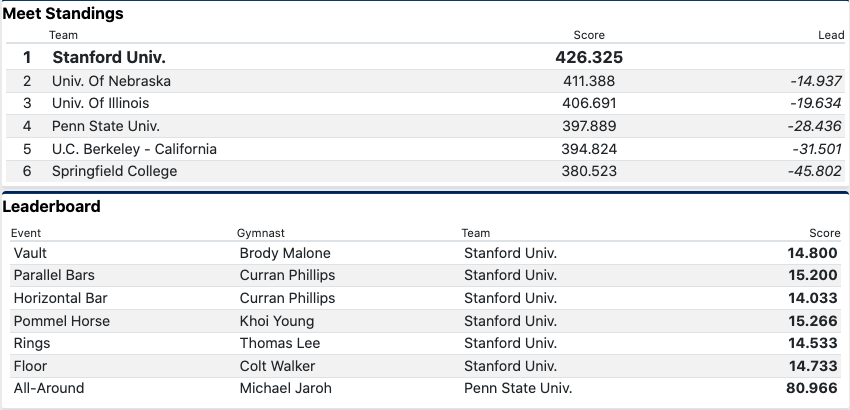Click gymnast Thomas Lee
The width and height of the screenshot is (850, 410).
click(x=280, y=343)
